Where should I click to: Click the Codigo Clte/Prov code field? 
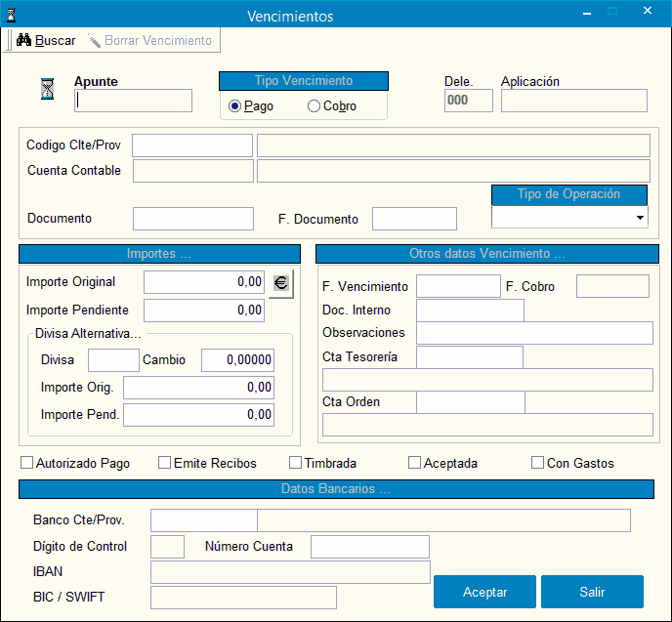(192, 145)
